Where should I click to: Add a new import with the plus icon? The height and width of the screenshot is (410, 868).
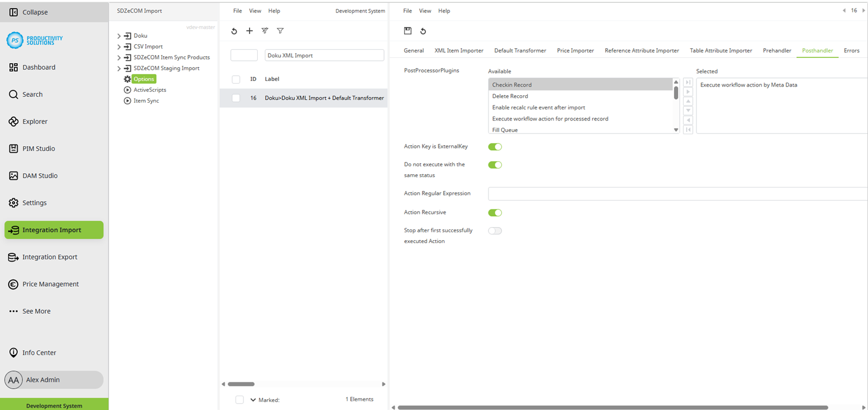tap(249, 31)
